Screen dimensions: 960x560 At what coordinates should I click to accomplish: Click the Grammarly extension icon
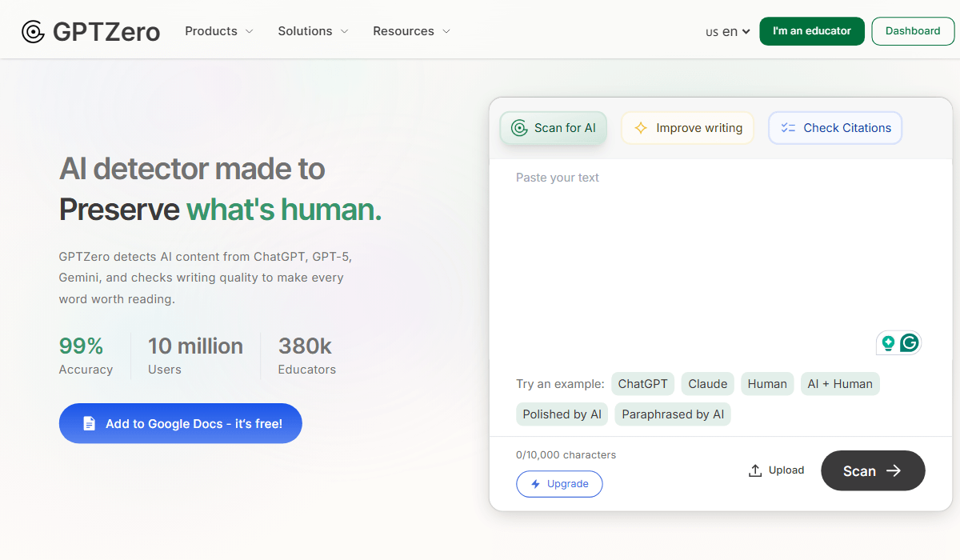tap(909, 343)
